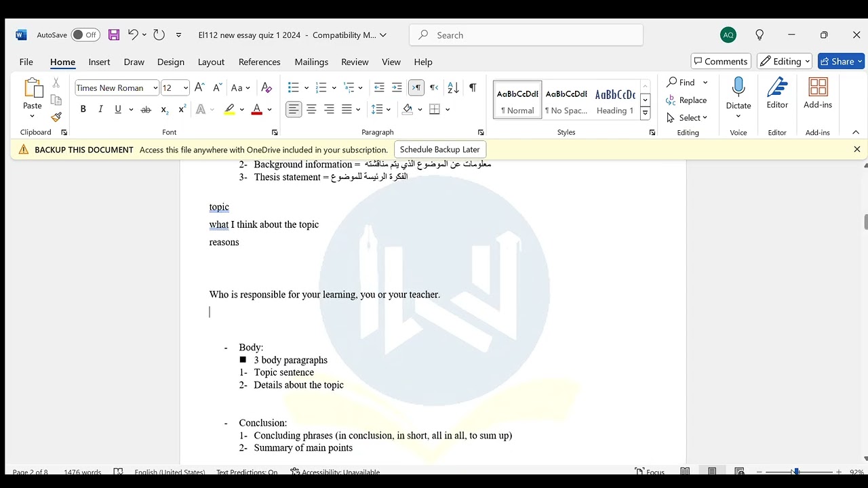The height and width of the screenshot is (488, 868).
Task: Open the Comments button
Action: click(x=721, y=61)
